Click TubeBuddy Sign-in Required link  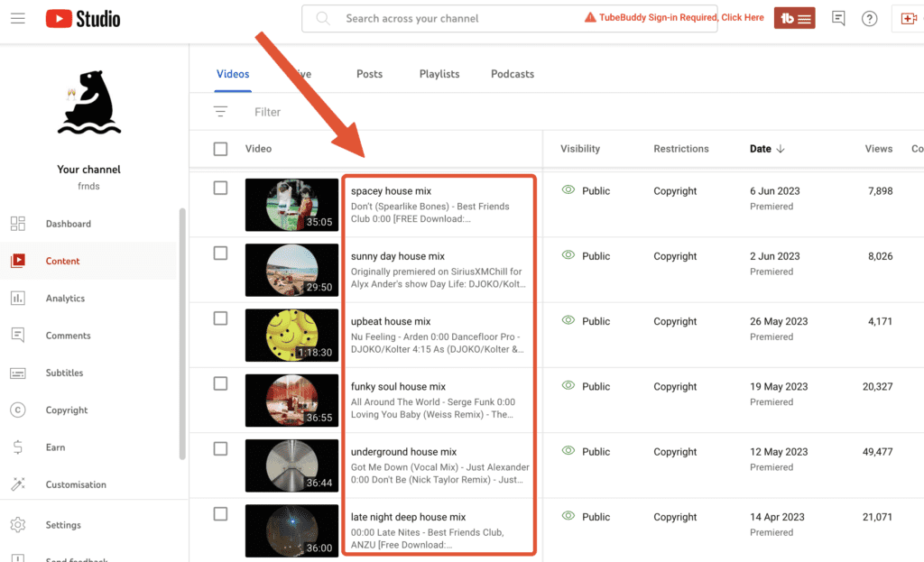coord(675,18)
